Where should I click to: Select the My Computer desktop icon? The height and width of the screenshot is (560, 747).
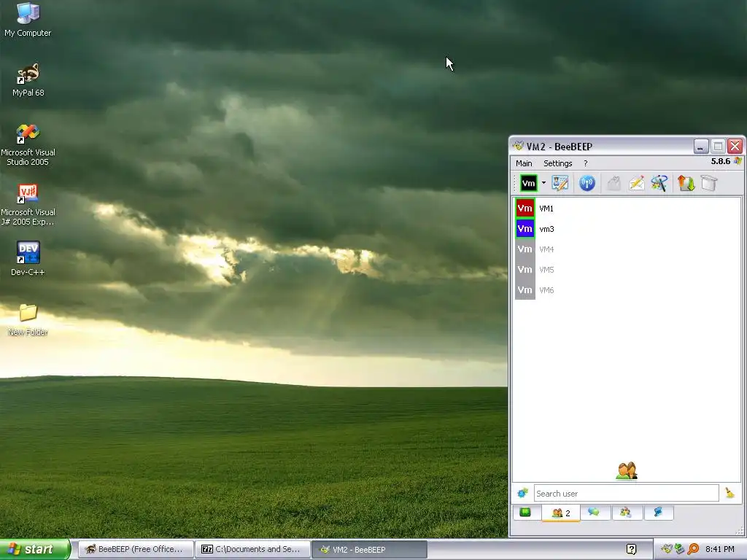coord(28,20)
